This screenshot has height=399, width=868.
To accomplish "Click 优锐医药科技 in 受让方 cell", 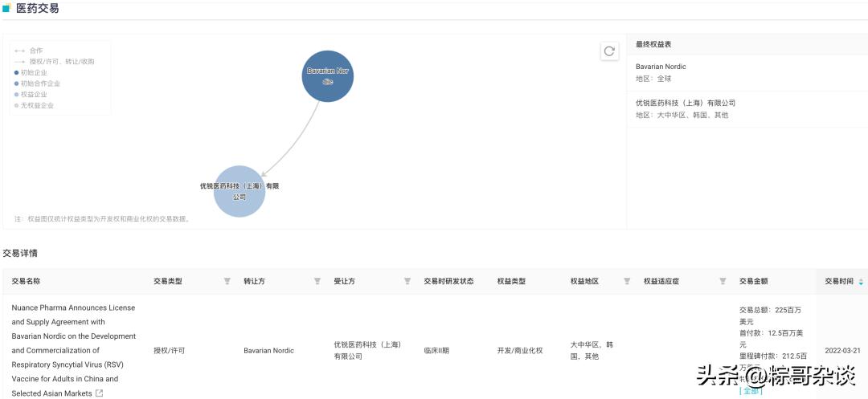I will pos(367,350).
